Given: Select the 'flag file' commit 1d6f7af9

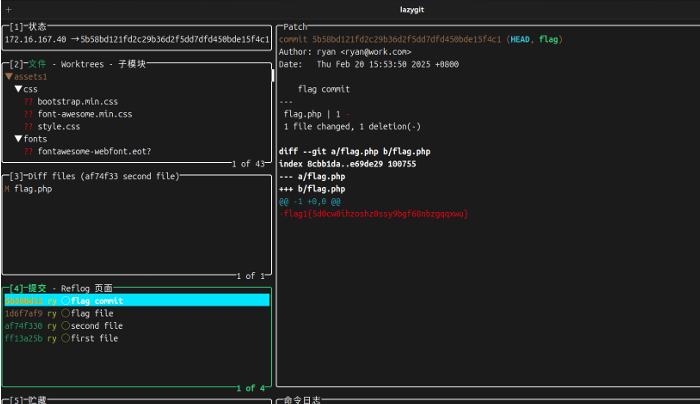Looking at the screenshot, I should pos(137,313).
